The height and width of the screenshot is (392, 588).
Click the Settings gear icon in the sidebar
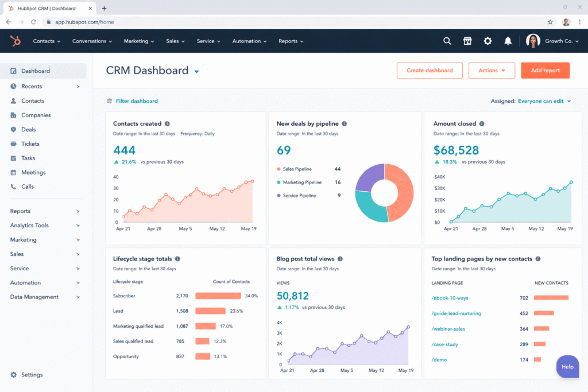tap(14, 375)
